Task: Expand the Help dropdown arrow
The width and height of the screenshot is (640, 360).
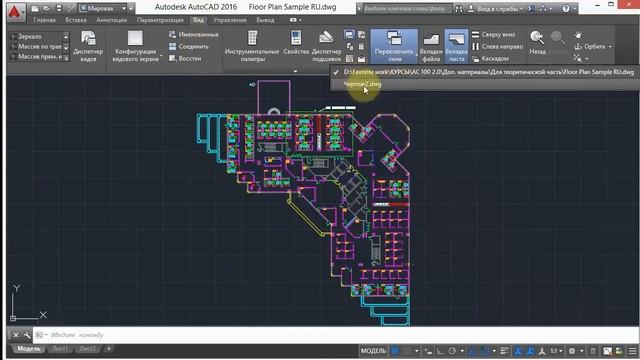Action: click(x=574, y=9)
